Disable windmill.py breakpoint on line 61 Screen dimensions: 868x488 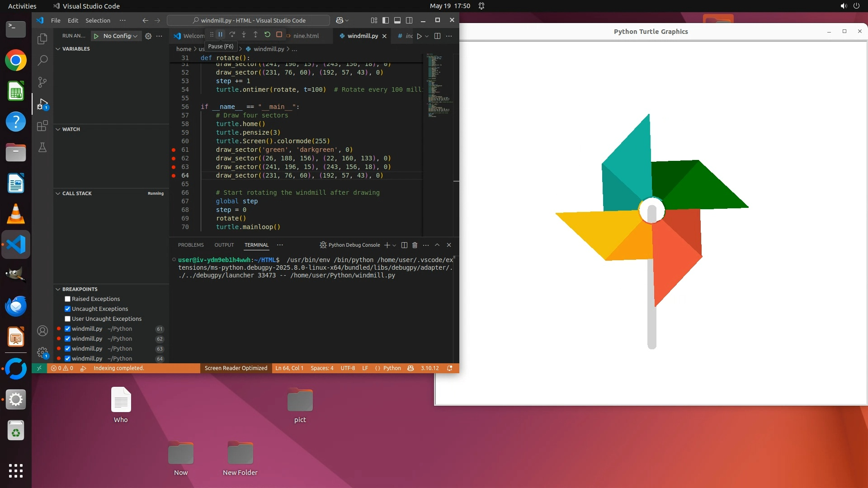[x=67, y=329]
